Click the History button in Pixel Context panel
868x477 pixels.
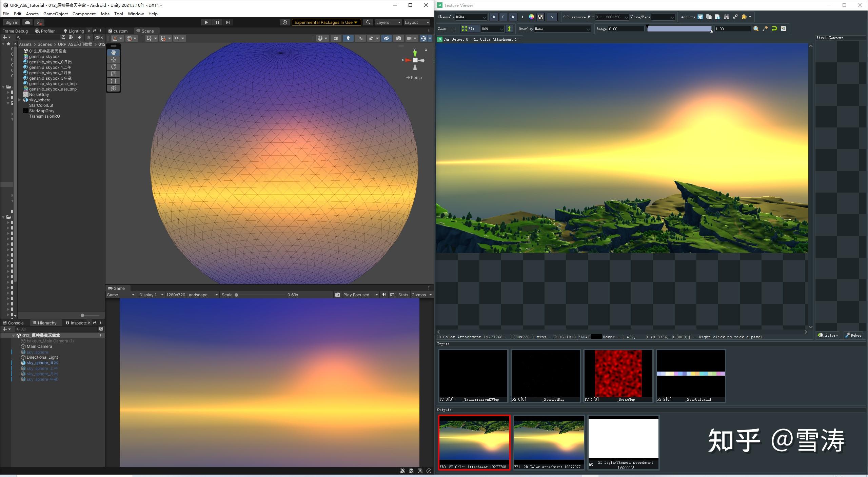coord(828,335)
